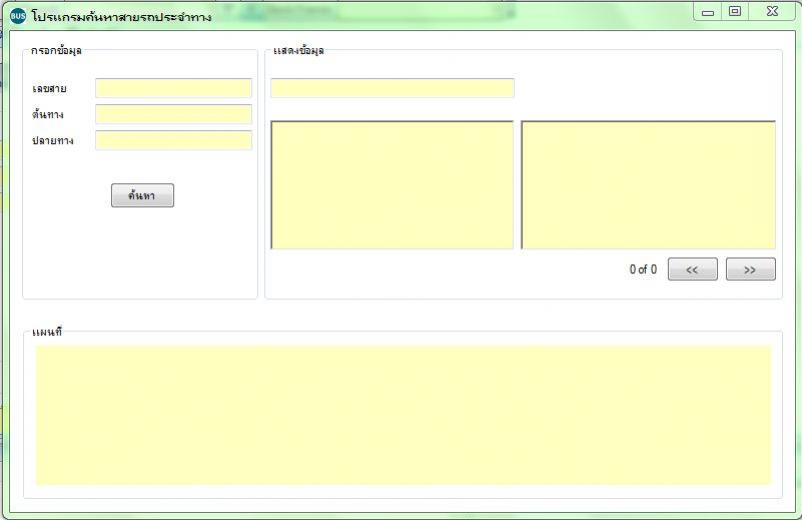Image resolution: width=802 pixels, height=520 pixels.
Task: Click the result text field under แสดงข้อมูล
Action: pyautogui.click(x=392, y=88)
